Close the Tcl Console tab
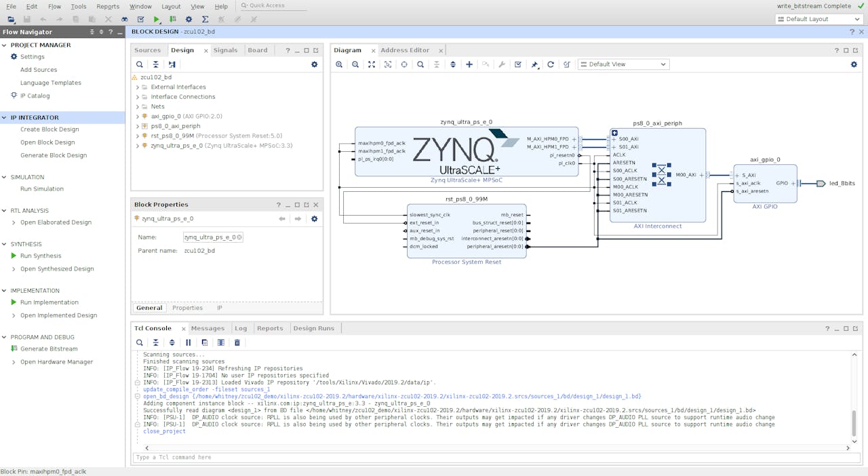The height and width of the screenshot is (476, 868). click(183, 329)
